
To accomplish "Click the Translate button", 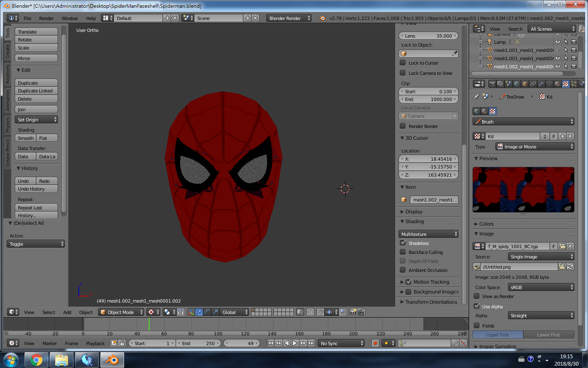I will [36, 31].
